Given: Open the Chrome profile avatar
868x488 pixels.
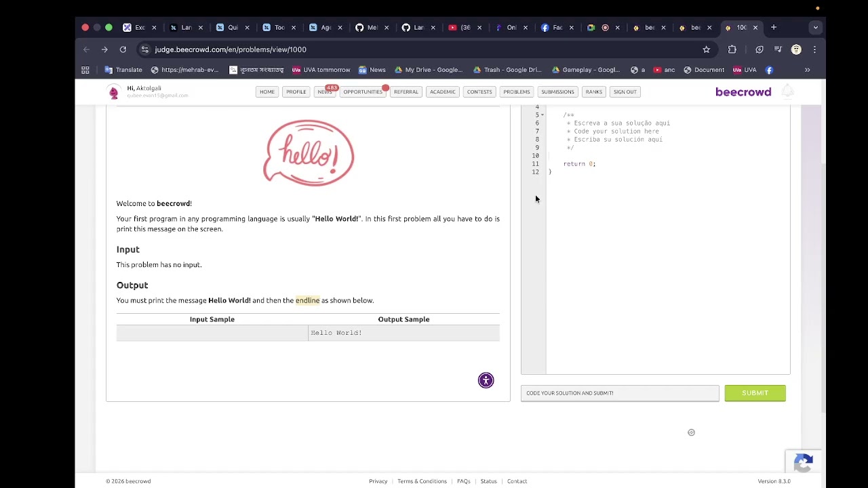Looking at the screenshot, I should 796,49.
